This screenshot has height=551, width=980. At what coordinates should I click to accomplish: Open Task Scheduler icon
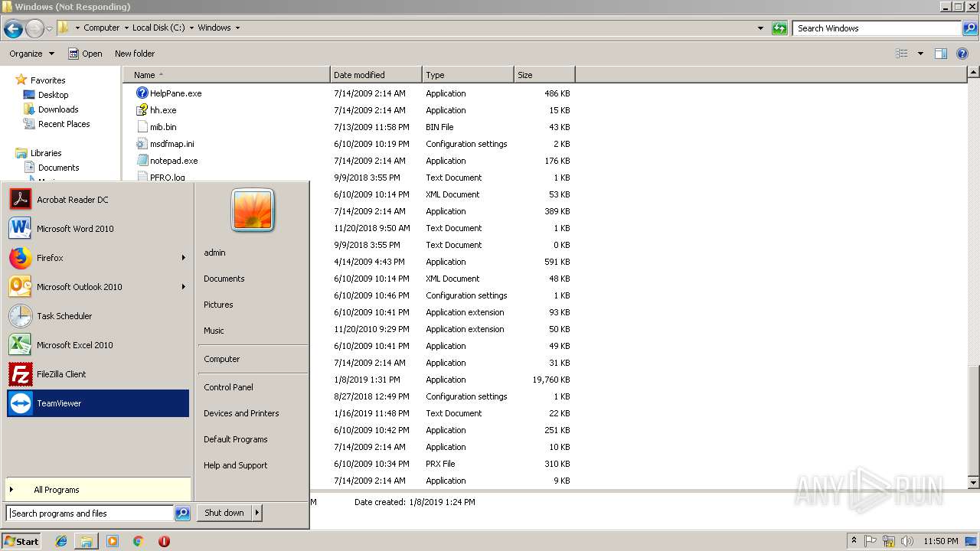(x=20, y=316)
